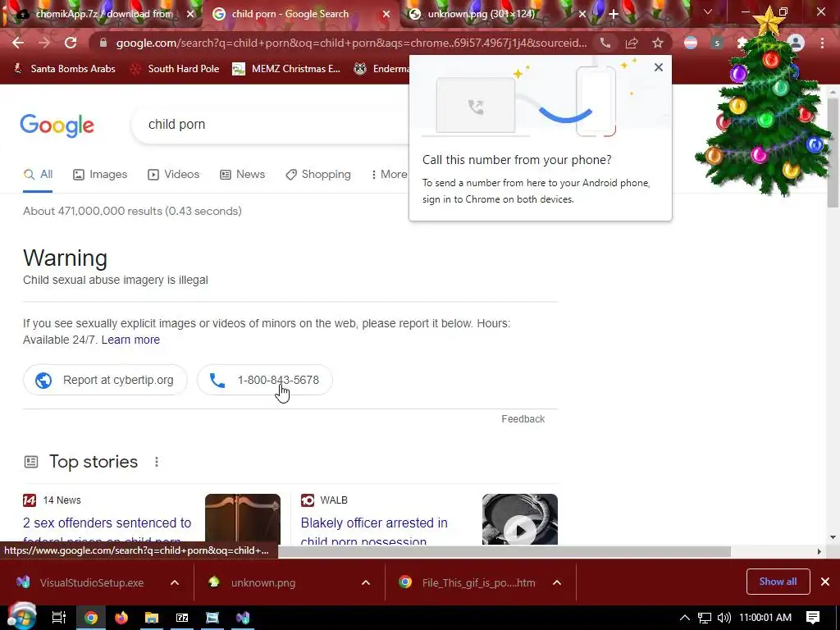
Task: Open the Chrome profile avatar
Action: tap(796, 43)
